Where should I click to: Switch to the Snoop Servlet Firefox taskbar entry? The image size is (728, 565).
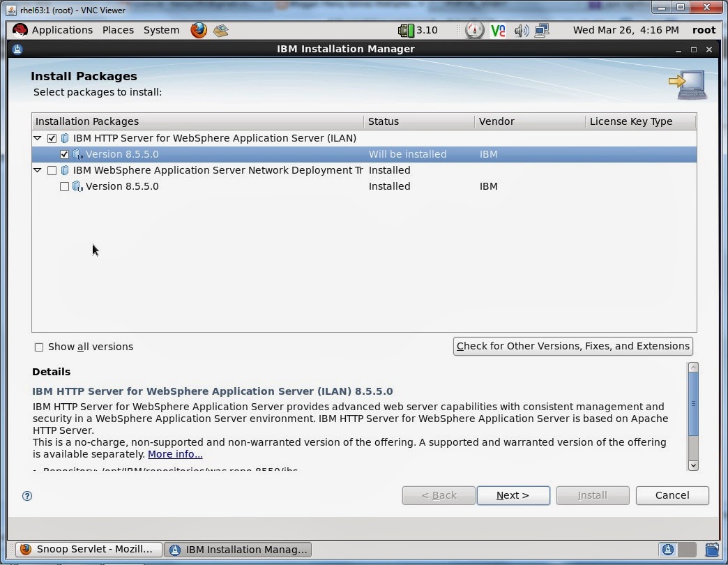tap(88, 550)
